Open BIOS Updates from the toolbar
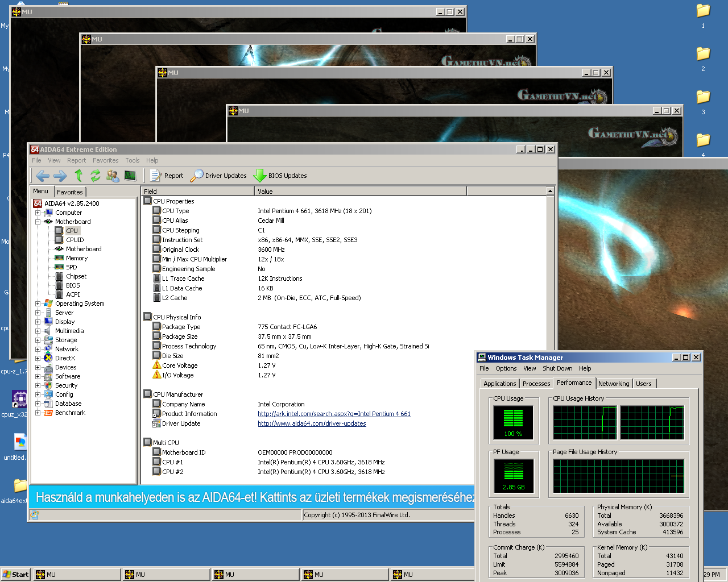This screenshot has height=582, width=728. [280, 176]
